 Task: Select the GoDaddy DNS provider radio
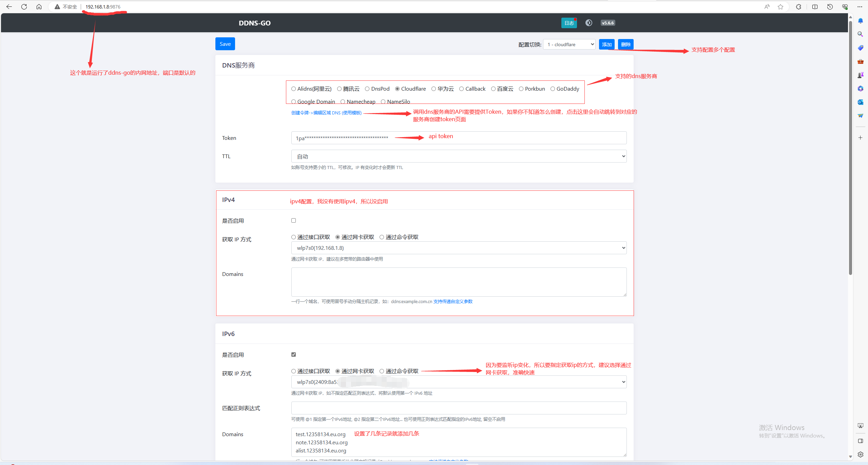point(553,89)
